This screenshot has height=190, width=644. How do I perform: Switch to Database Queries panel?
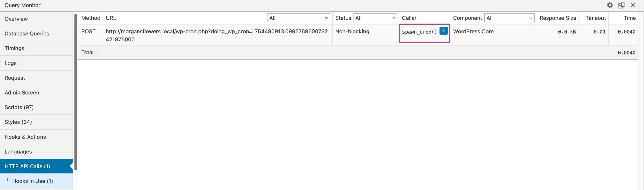(x=27, y=34)
